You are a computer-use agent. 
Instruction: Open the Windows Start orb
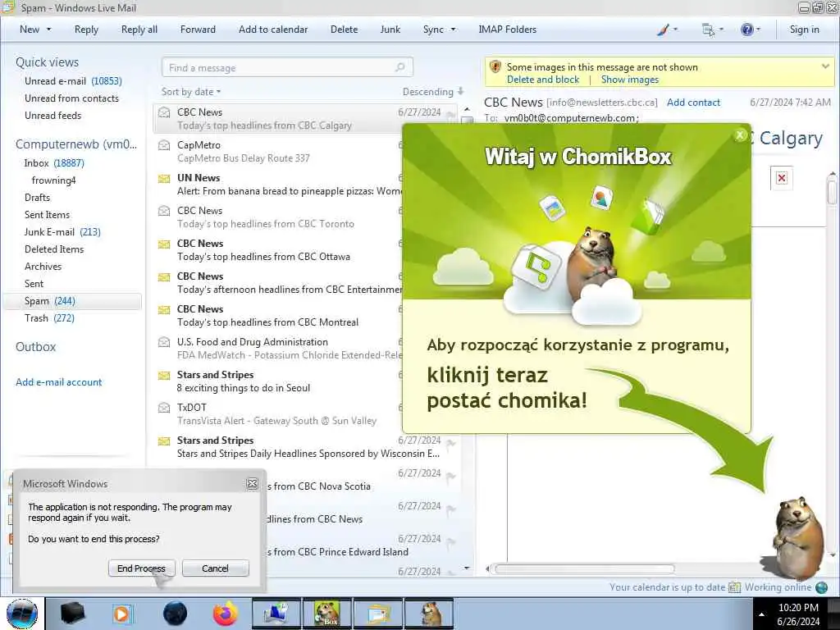pos(22,614)
